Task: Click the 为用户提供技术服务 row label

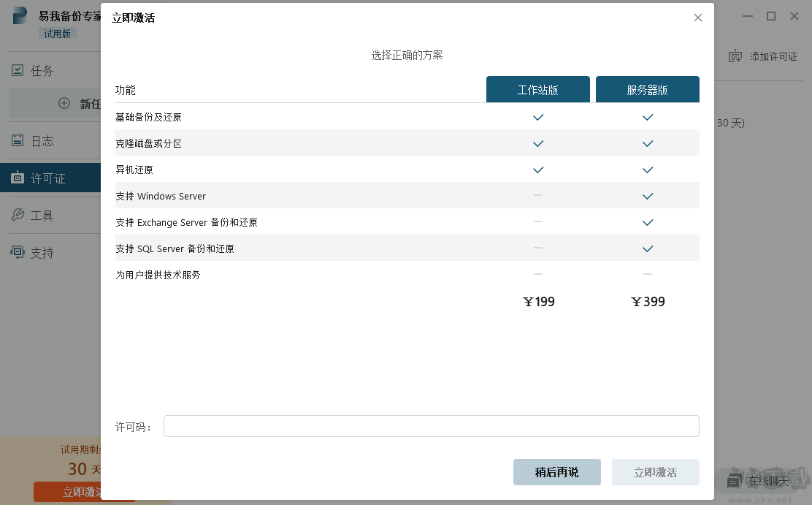Action: click(x=158, y=275)
